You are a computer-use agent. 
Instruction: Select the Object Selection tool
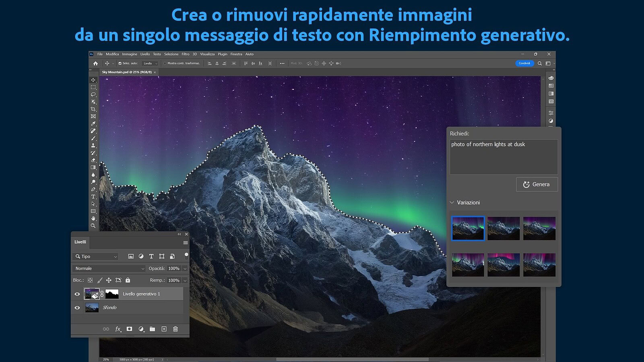[x=93, y=102]
